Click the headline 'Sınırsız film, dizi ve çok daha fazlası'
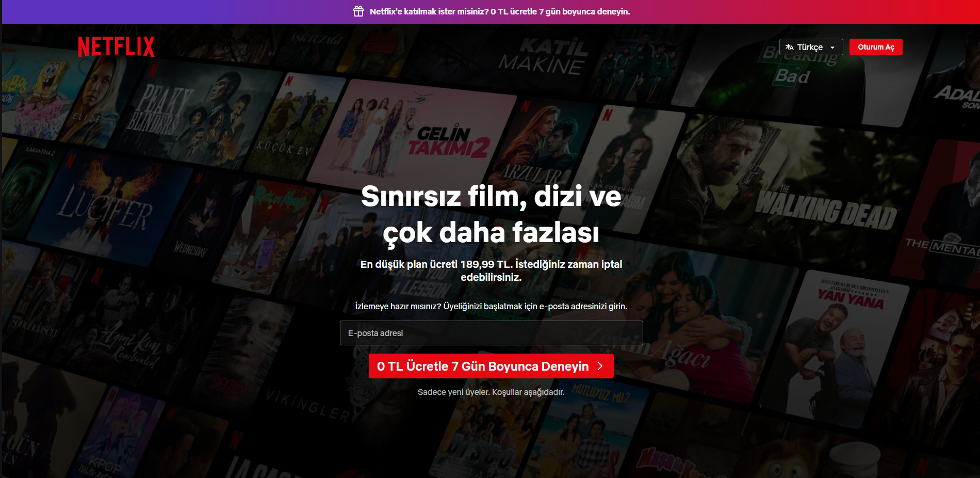This screenshot has height=478, width=980. tap(491, 214)
